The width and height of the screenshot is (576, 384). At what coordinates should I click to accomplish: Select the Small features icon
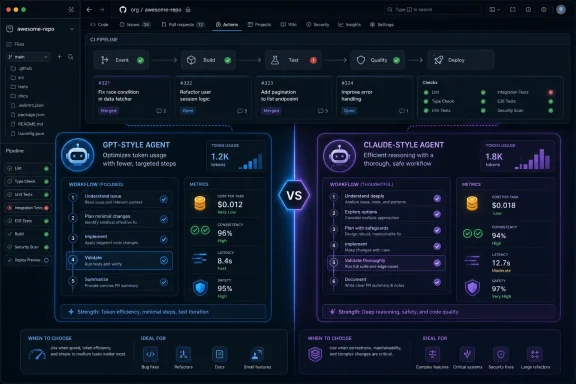257,354
